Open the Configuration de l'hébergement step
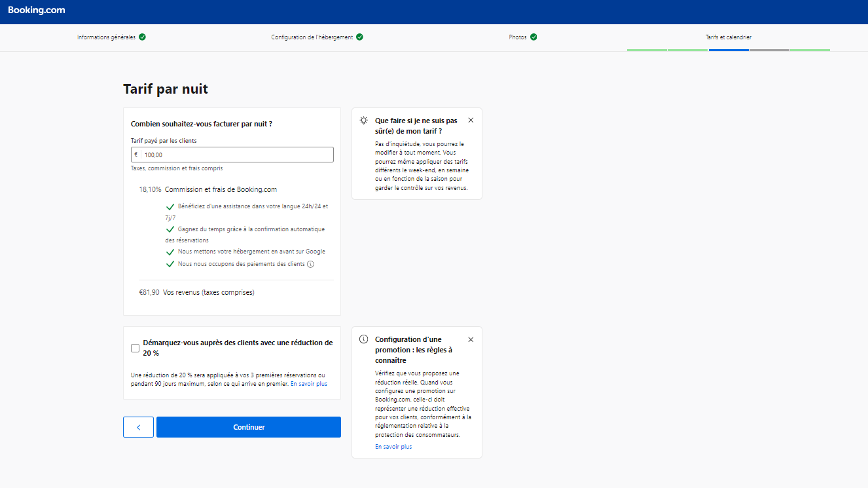Image resolution: width=868 pixels, height=488 pixels. click(312, 37)
